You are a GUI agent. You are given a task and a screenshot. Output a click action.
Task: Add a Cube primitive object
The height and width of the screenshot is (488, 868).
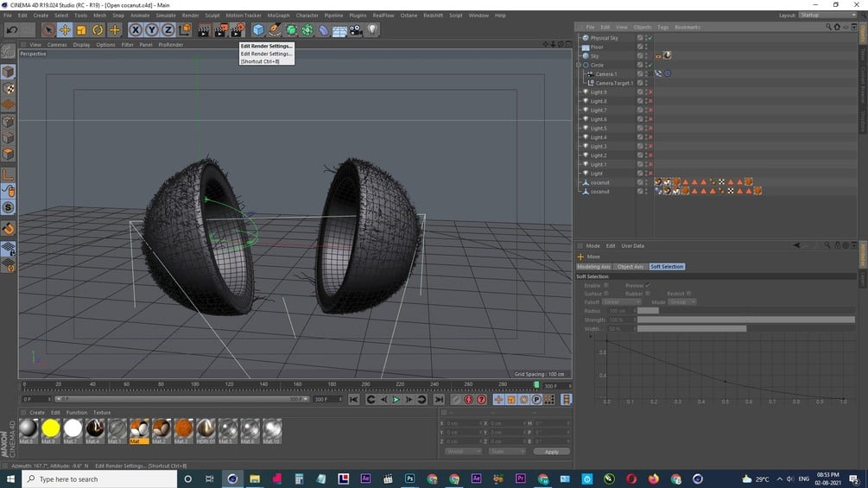(x=258, y=30)
